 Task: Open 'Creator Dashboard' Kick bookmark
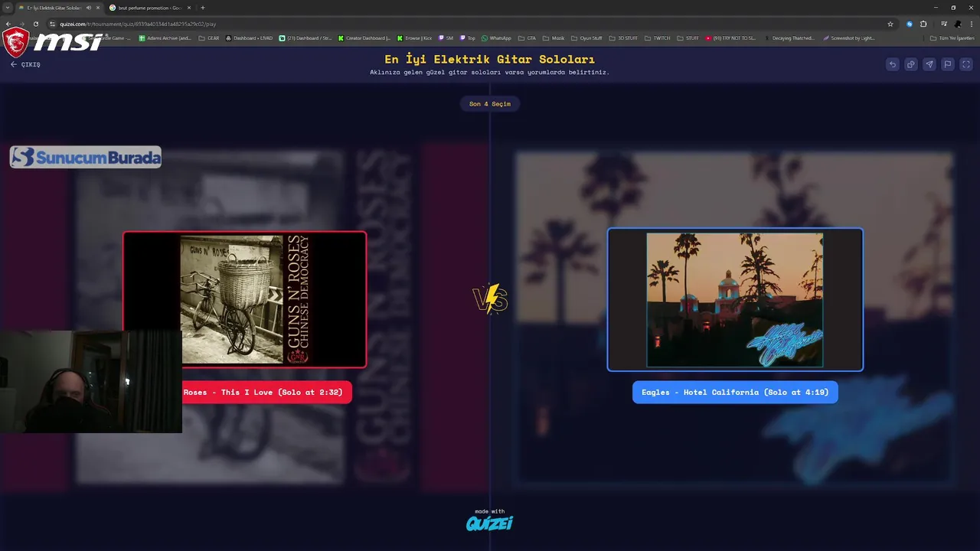click(x=364, y=37)
